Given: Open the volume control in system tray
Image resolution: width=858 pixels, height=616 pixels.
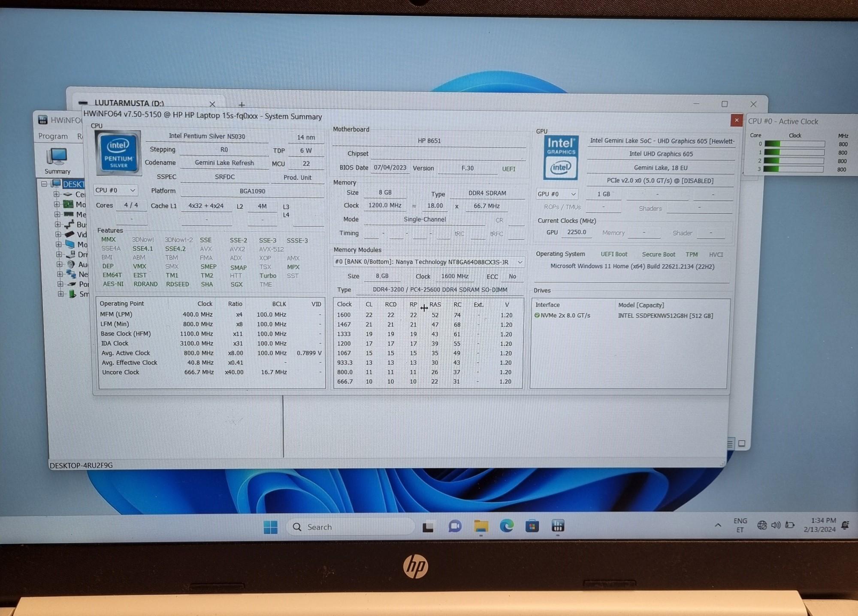Looking at the screenshot, I should coord(776,525).
